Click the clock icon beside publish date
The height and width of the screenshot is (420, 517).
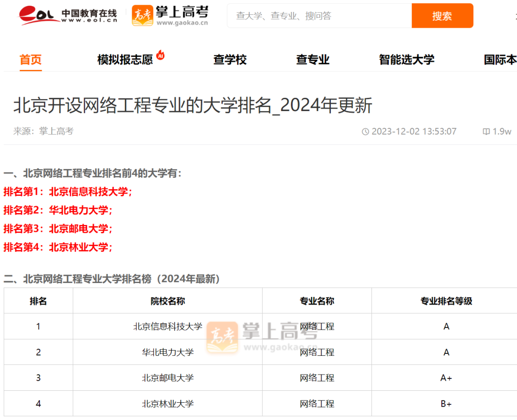point(365,132)
